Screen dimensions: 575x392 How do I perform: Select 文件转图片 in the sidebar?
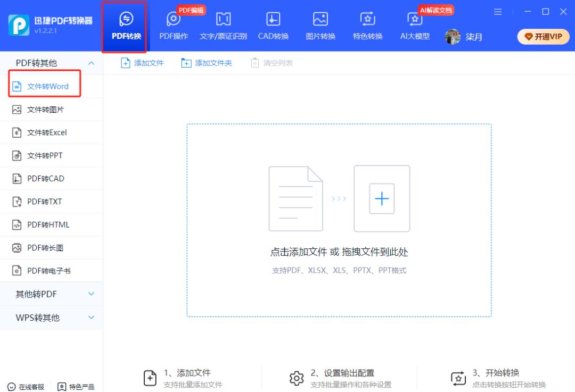51,110
